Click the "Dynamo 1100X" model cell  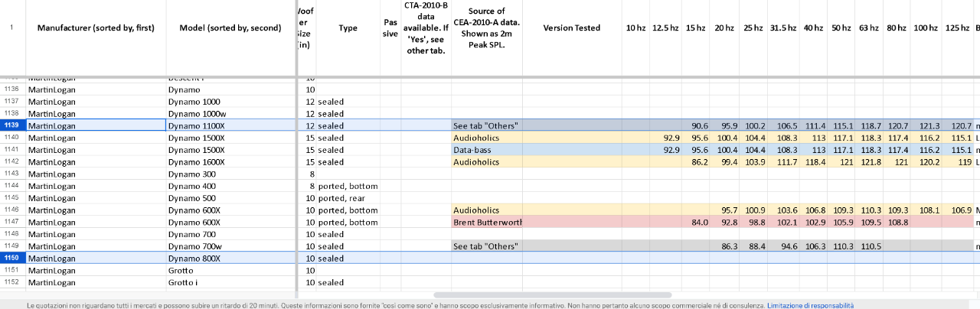(x=230, y=125)
